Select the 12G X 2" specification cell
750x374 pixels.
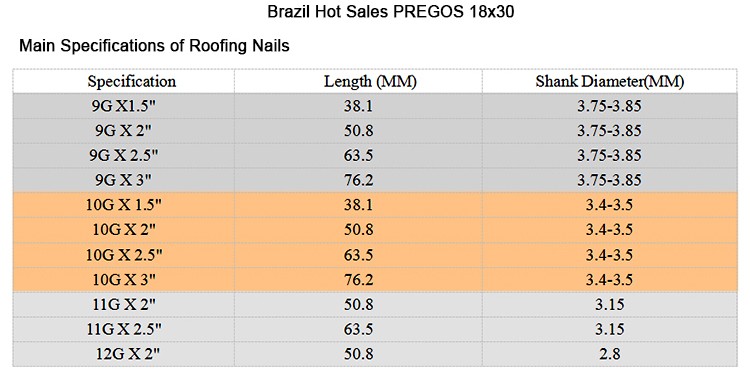(124, 354)
